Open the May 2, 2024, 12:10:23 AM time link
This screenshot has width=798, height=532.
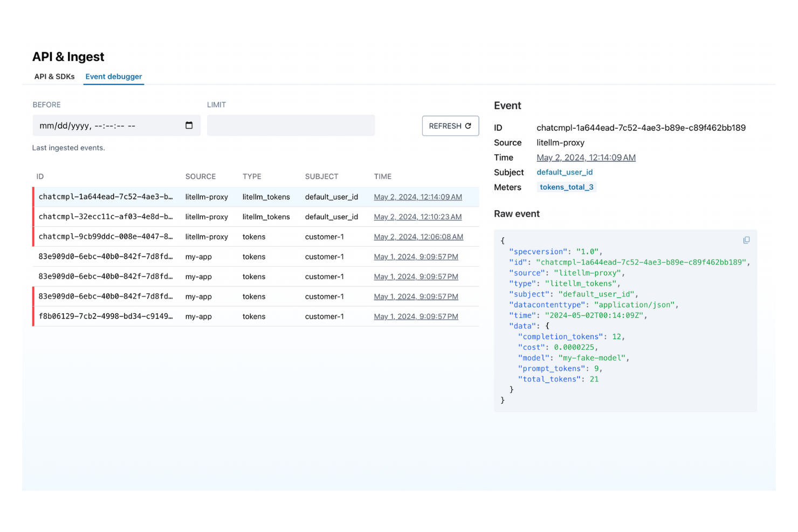tap(417, 217)
